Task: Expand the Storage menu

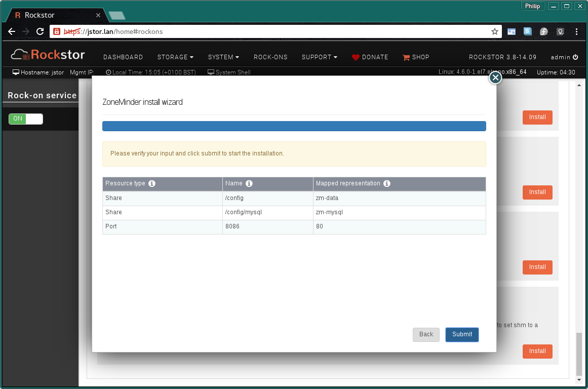Action: (x=176, y=57)
